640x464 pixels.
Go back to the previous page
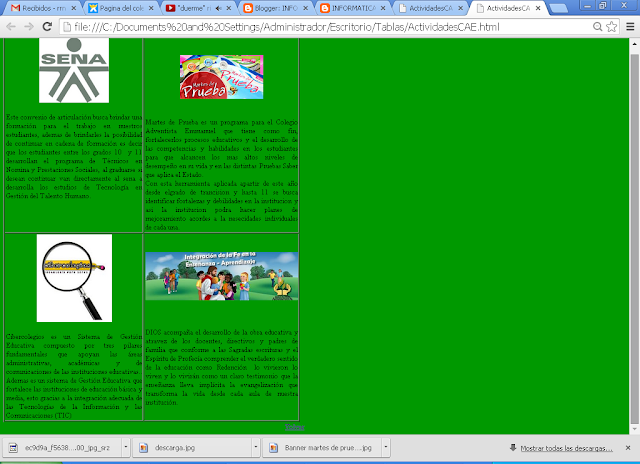click(11, 27)
